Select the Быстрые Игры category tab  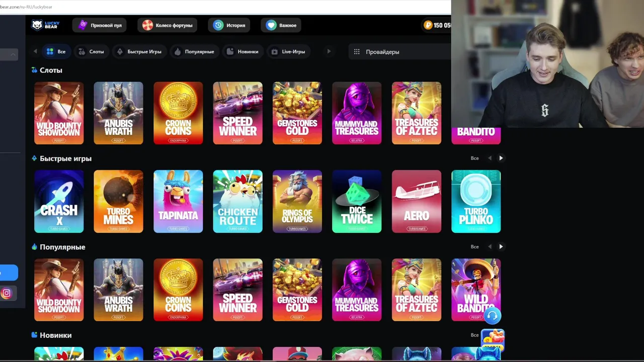[x=139, y=52]
